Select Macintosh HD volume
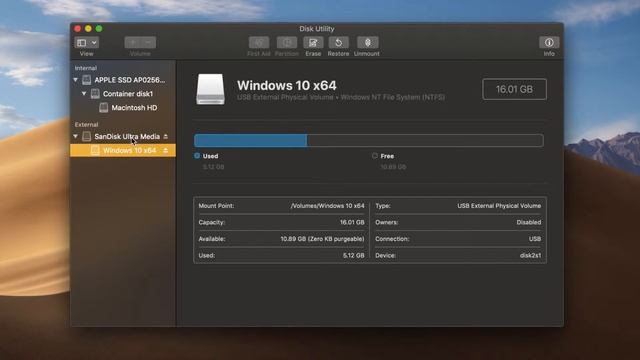The height and width of the screenshot is (360, 640). coord(134,108)
